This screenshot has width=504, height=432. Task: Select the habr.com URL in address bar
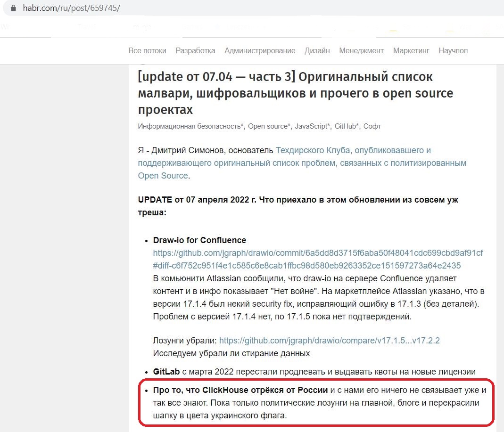[71, 8]
